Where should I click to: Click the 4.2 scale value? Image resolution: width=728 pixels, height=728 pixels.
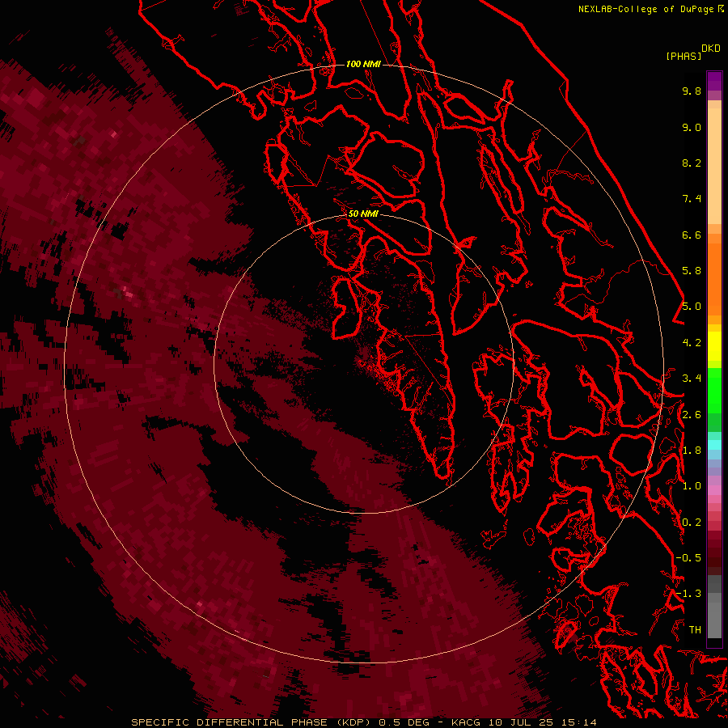pyautogui.click(x=692, y=343)
